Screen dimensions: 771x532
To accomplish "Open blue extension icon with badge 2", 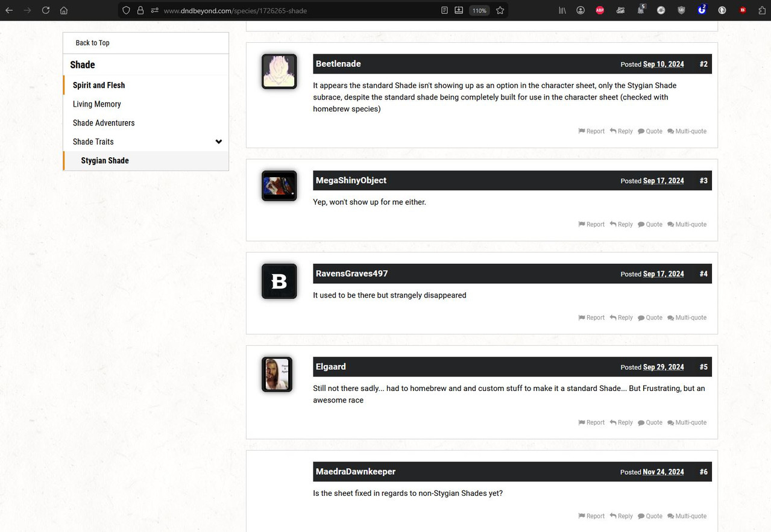I will click(702, 10).
